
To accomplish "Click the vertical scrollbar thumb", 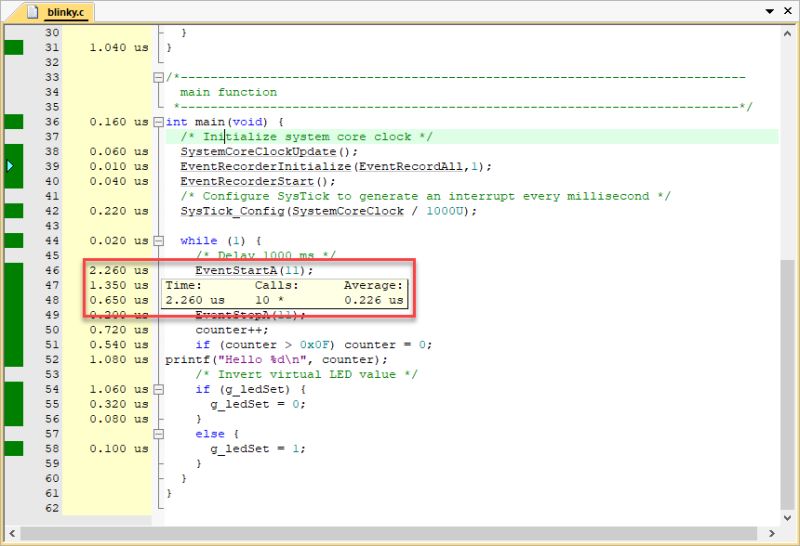I will point(787,384).
